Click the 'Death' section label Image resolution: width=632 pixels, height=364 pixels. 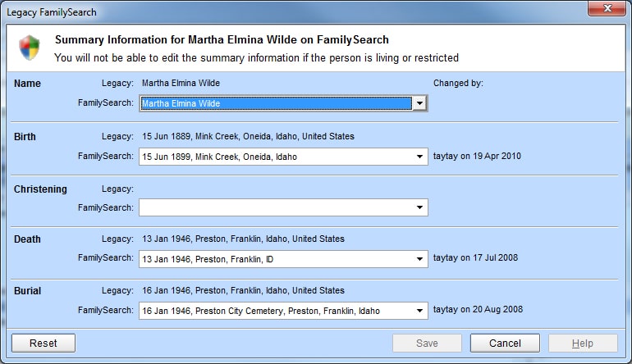tap(27, 239)
